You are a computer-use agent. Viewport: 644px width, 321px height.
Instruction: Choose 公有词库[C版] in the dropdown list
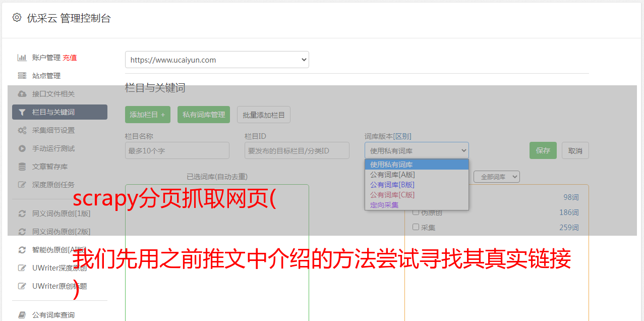pos(417,195)
